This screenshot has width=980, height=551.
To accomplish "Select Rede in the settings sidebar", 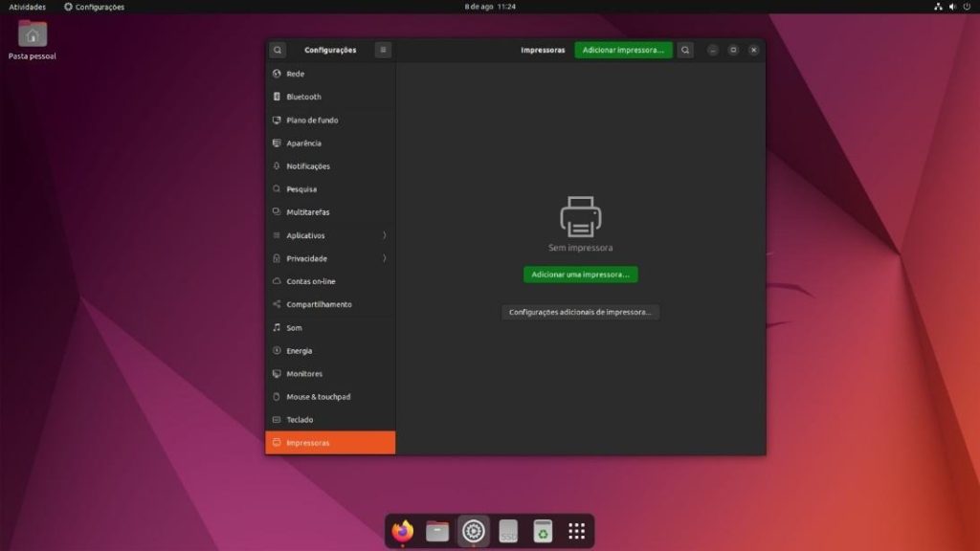I will 295,74.
